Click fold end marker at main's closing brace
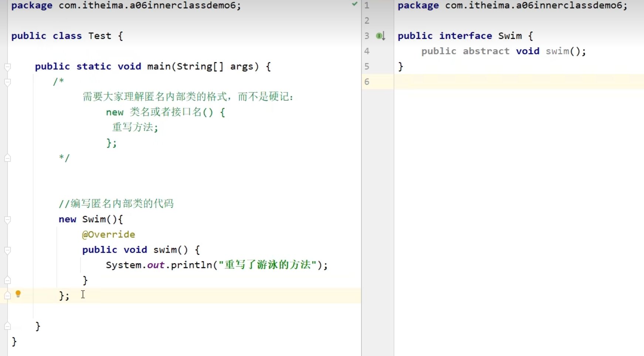The width and height of the screenshot is (644, 356). pyautogui.click(x=7, y=326)
